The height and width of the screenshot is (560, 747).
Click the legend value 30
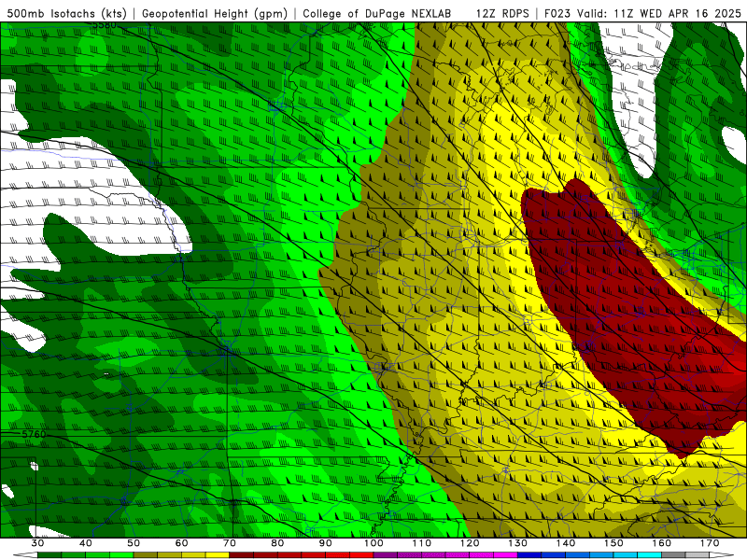(x=37, y=543)
